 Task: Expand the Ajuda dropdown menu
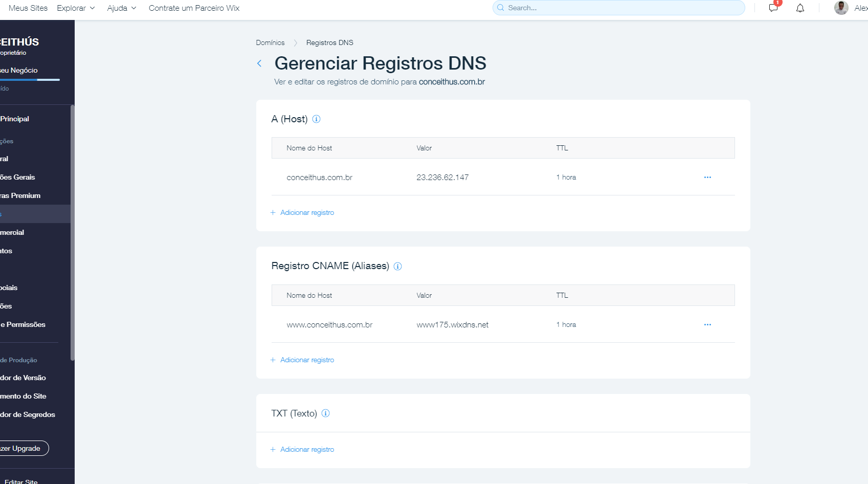tap(121, 8)
